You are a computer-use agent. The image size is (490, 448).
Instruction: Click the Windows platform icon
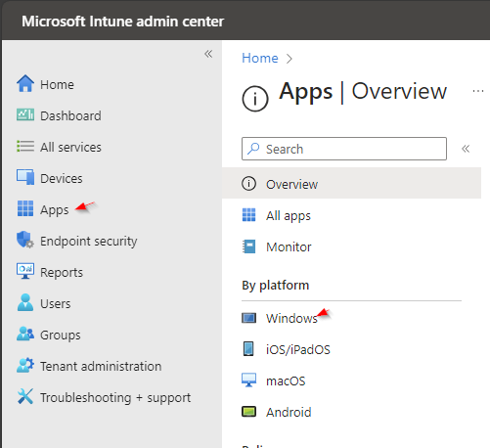(248, 318)
